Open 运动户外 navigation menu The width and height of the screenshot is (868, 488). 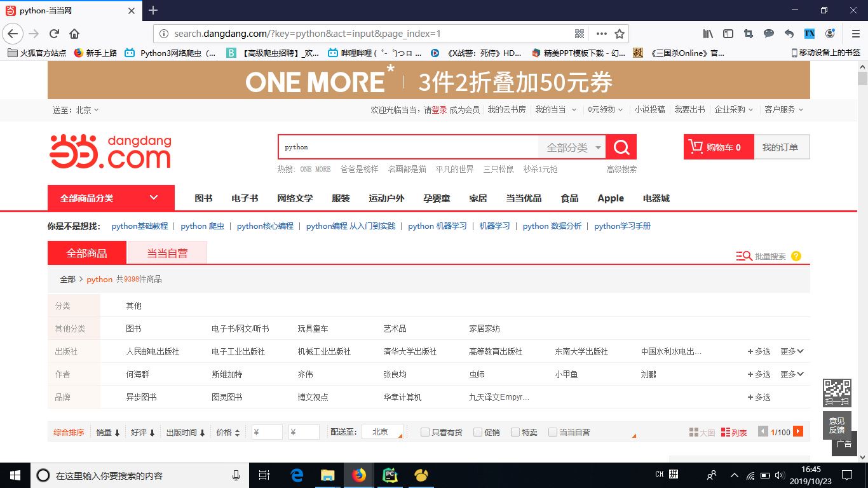point(386,198)
